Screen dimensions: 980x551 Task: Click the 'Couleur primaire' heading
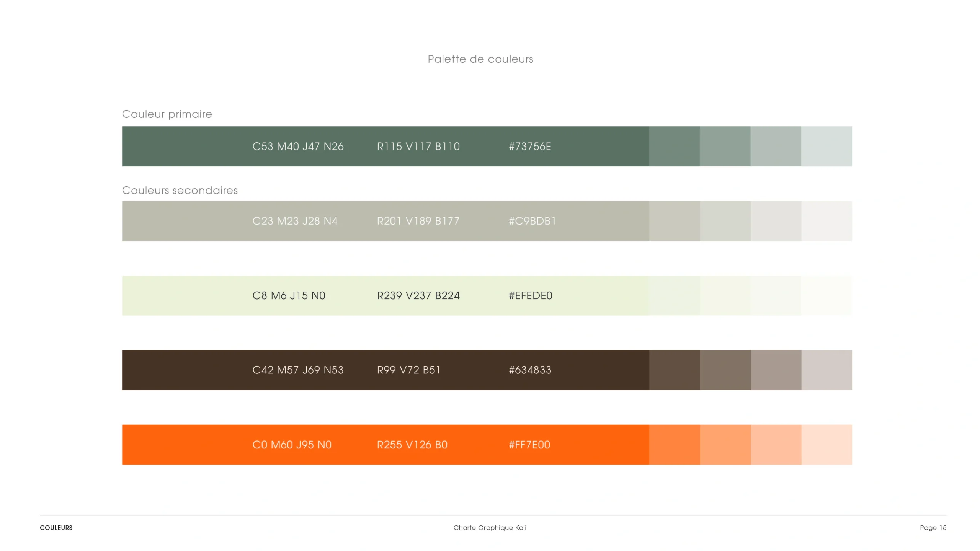[167, 114]
